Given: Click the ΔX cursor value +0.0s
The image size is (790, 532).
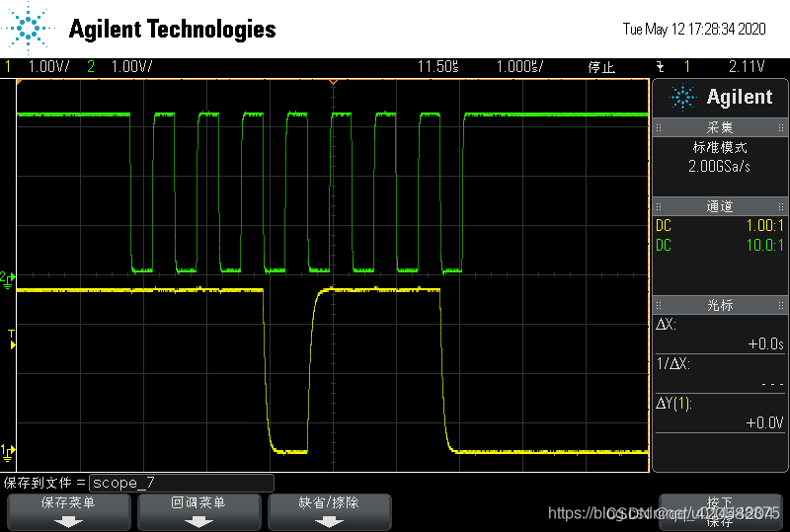Looking at the screenshot, I should [x=766, y=344].
